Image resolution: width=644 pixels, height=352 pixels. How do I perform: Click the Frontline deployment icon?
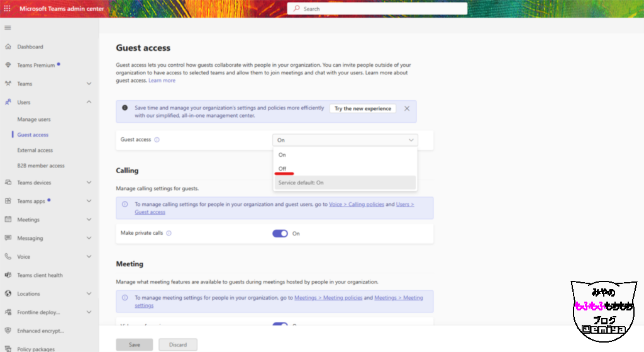coord(8,312)
